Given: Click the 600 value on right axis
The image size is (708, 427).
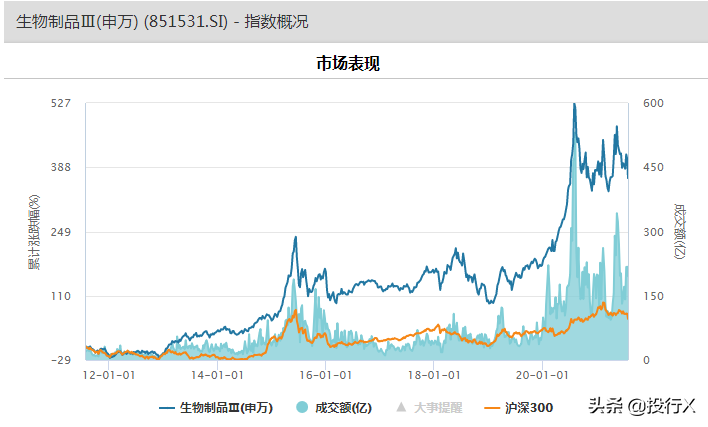Looking at the screenshot, I should (x=653, y=104).
